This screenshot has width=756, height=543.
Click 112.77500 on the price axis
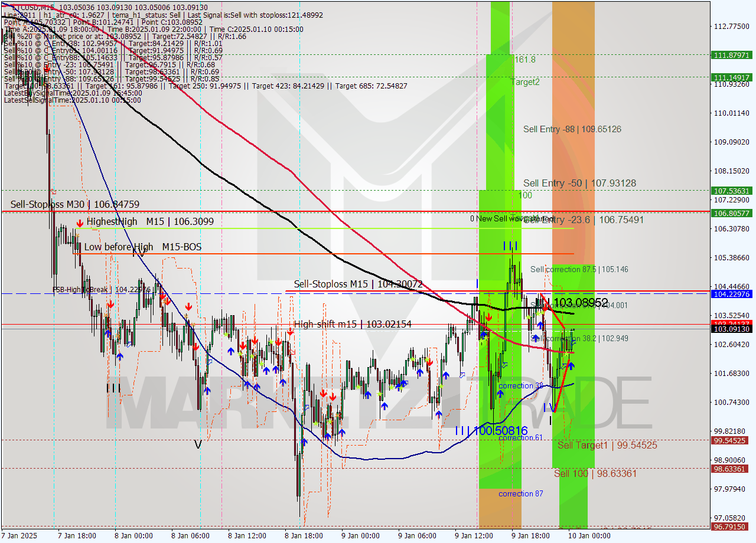(x=732, y=26)
